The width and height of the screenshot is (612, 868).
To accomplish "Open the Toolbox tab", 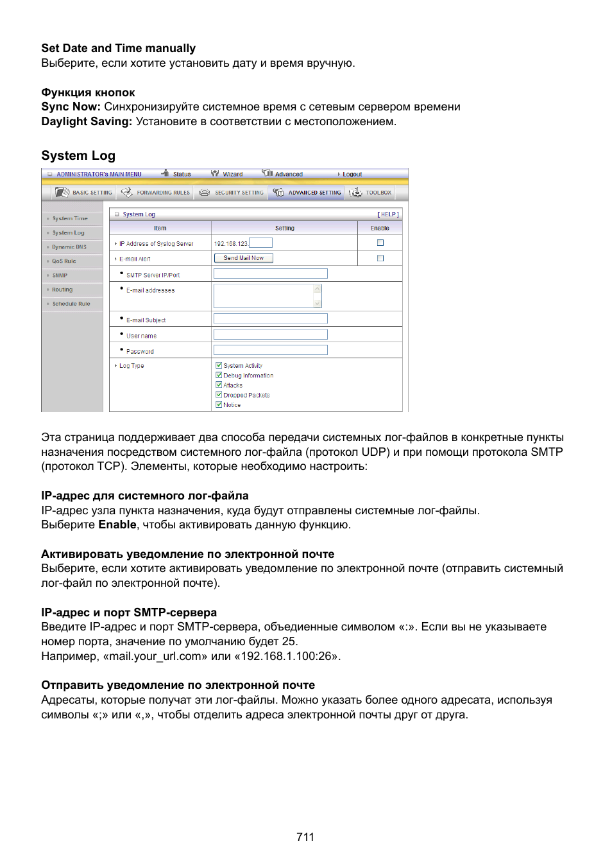I will (371, 192).
